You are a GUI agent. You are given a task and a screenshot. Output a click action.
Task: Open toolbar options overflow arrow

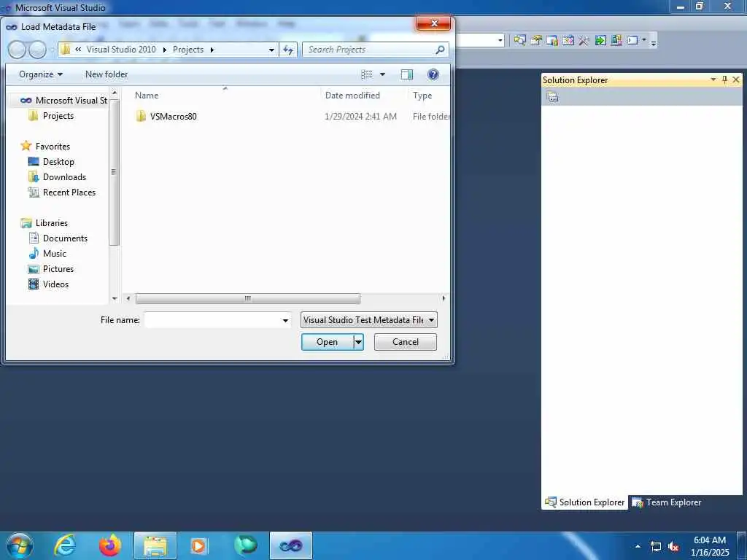pyautogui.click(x=654, y=43)
